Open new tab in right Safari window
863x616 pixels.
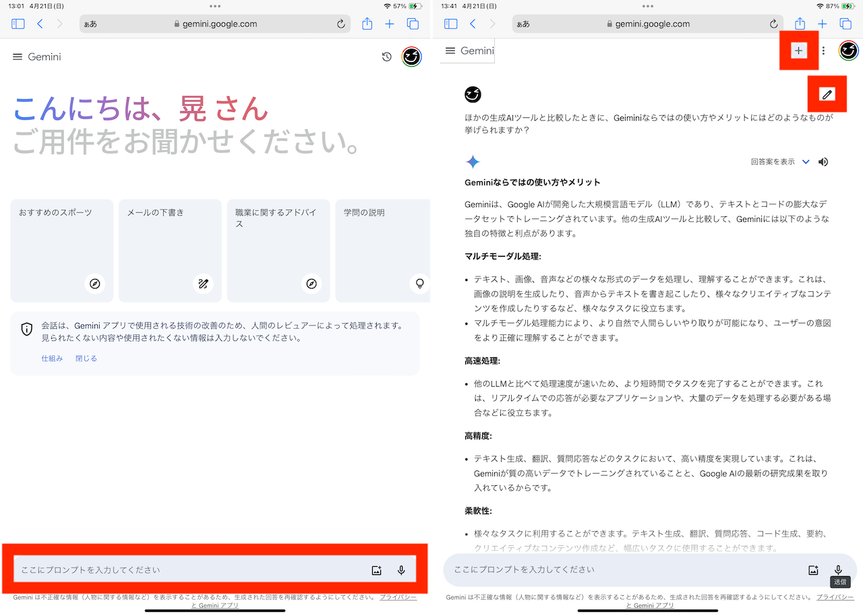coord(823,24)
